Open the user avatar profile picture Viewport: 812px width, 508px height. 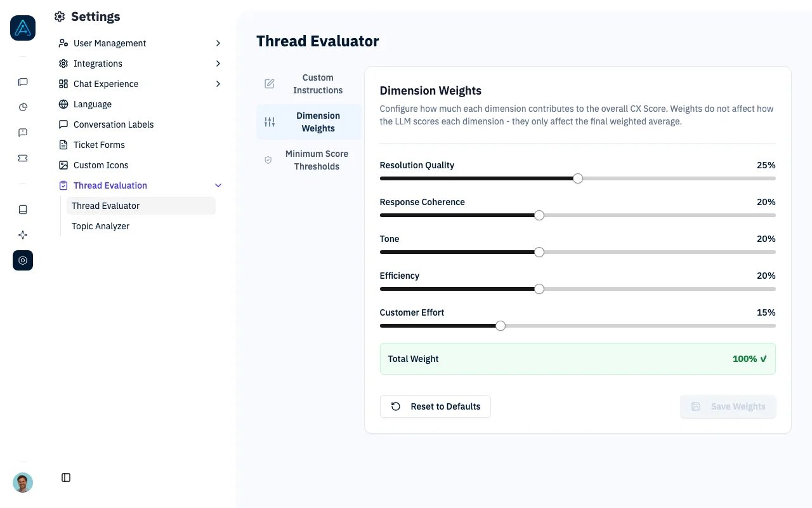[x=23, y=483]
